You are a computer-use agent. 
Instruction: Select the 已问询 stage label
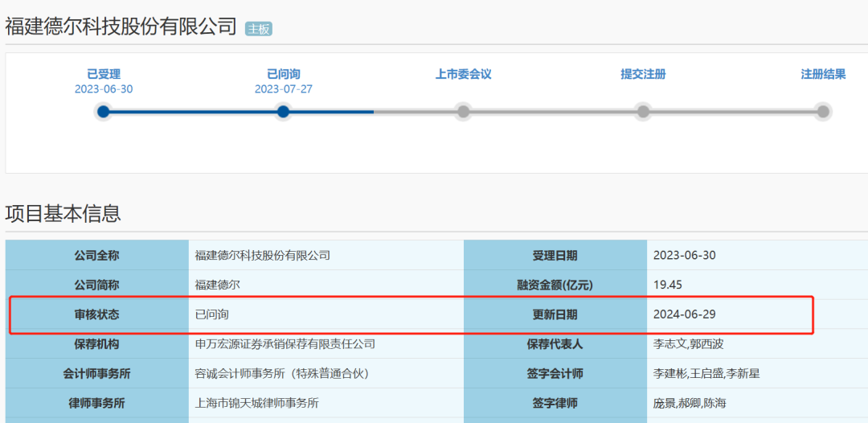pos(284,74)
